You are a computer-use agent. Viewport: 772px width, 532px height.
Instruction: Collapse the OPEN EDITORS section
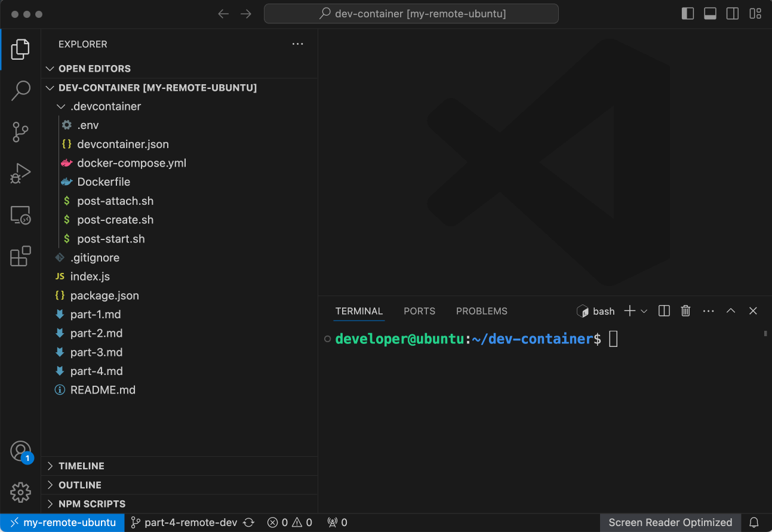[50, 69]
